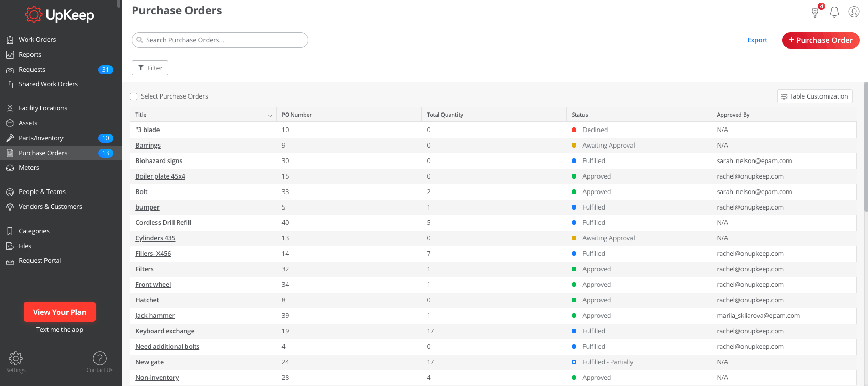This screenshot has width=868, height=386.
Task: Click the Meters gauge icon in sidebar
Action: (x=10, y=168)
